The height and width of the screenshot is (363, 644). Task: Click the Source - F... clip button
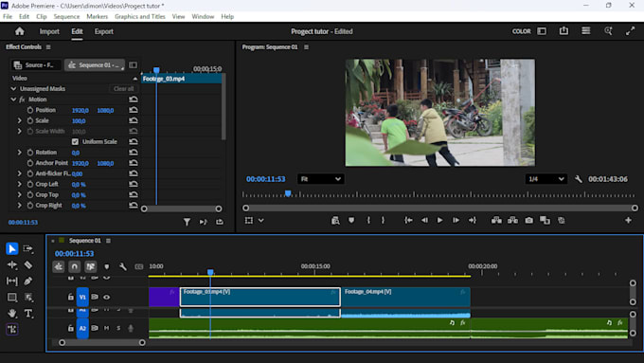[x=36, y=65]
